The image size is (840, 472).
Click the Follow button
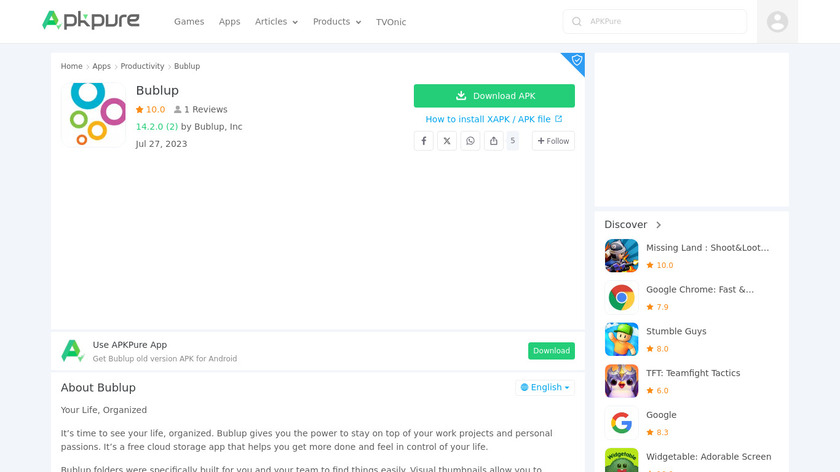pos(553,141)
